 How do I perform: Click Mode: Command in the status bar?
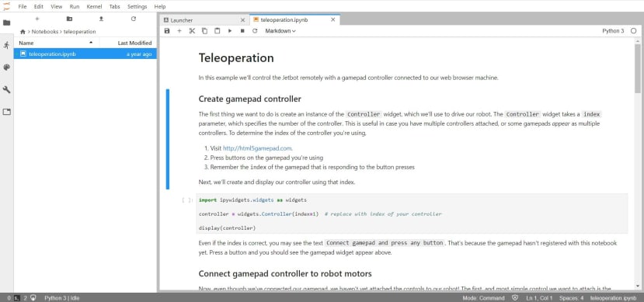(483, 298)
